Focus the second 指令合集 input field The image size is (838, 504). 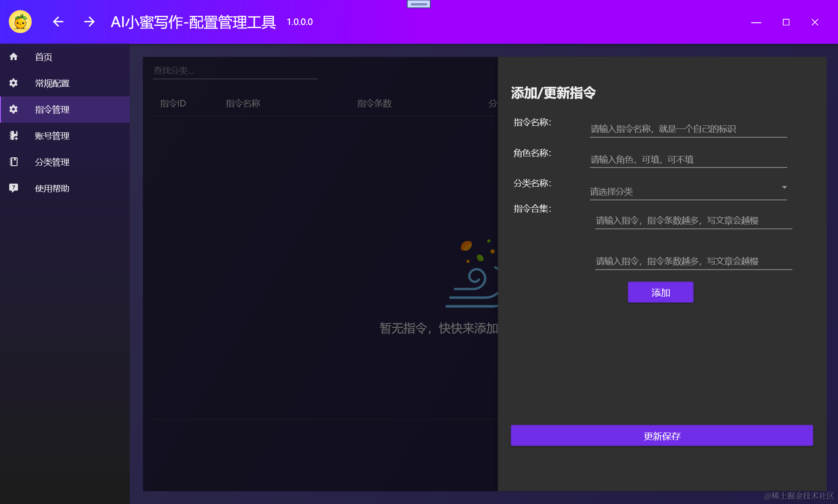click(x=693, y=261)
